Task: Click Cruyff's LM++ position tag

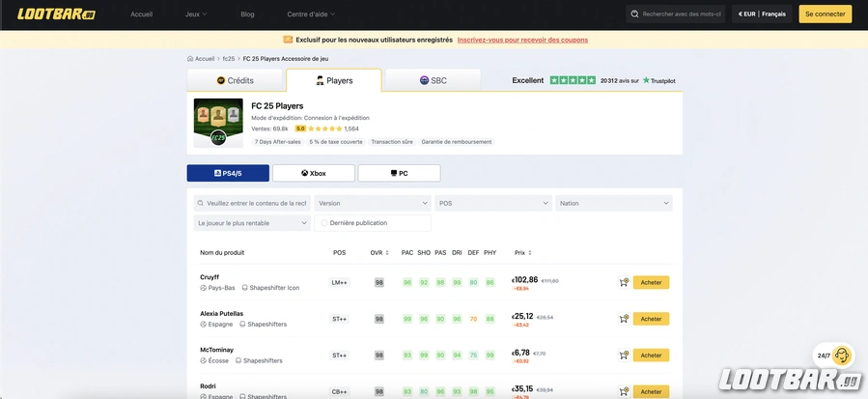Action: (339, 283)
